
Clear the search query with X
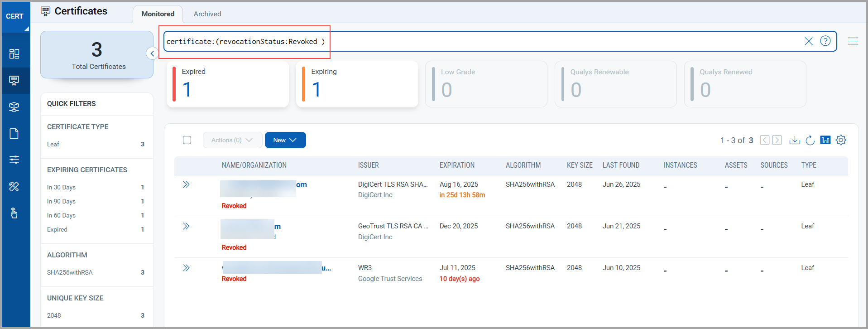point(809,41)
